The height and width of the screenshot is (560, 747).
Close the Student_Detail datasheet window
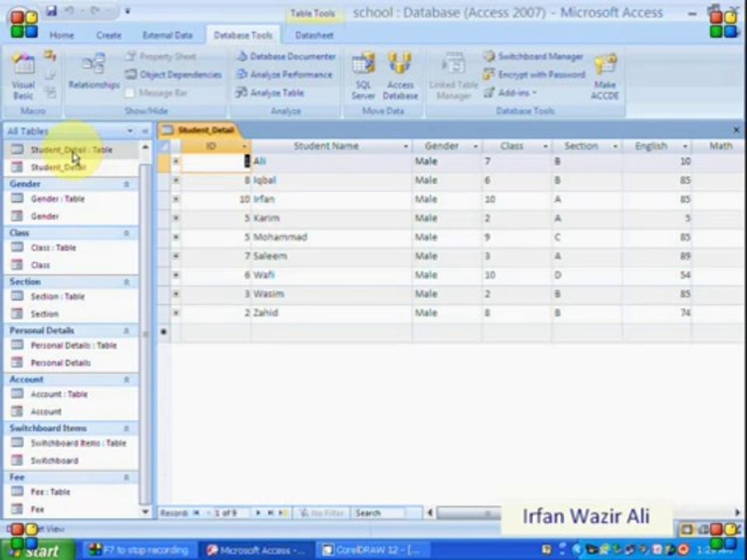tap(736, 130)
